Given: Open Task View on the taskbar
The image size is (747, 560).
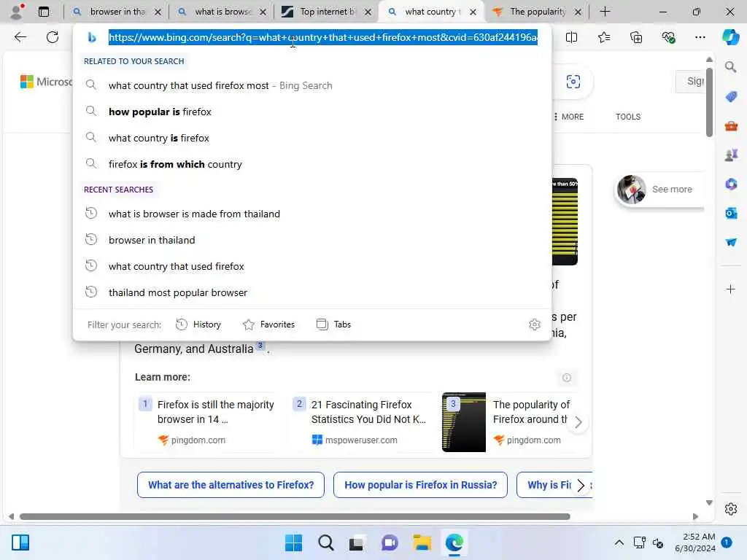Looking at the screenshot, I should (x=356, y=542).
